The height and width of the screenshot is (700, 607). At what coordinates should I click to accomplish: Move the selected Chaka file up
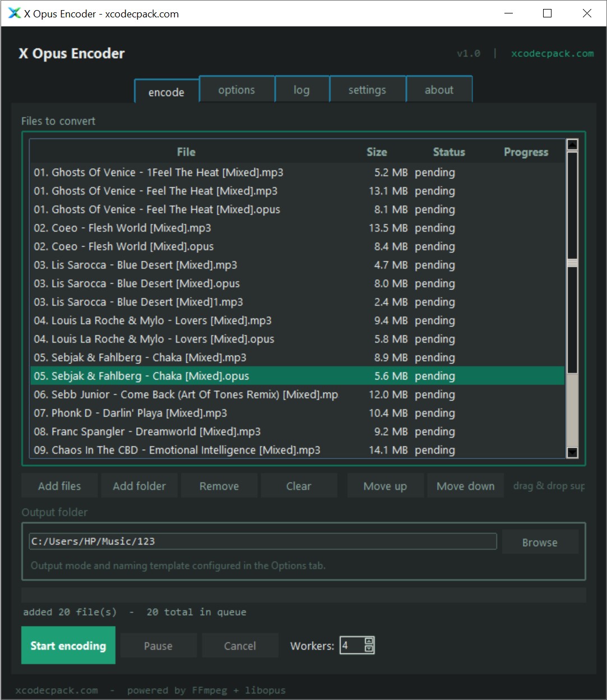[385, 486]
